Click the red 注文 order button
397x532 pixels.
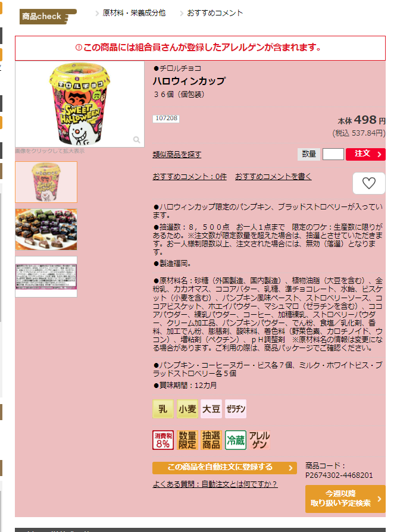tap(365, 154)
